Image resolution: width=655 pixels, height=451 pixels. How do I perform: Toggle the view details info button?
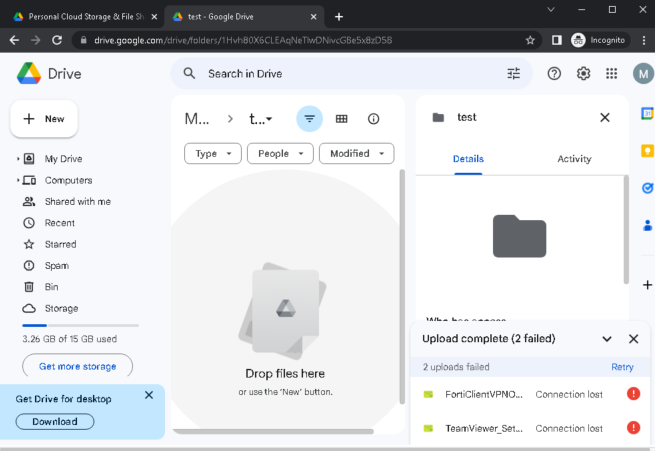point(373,119)
